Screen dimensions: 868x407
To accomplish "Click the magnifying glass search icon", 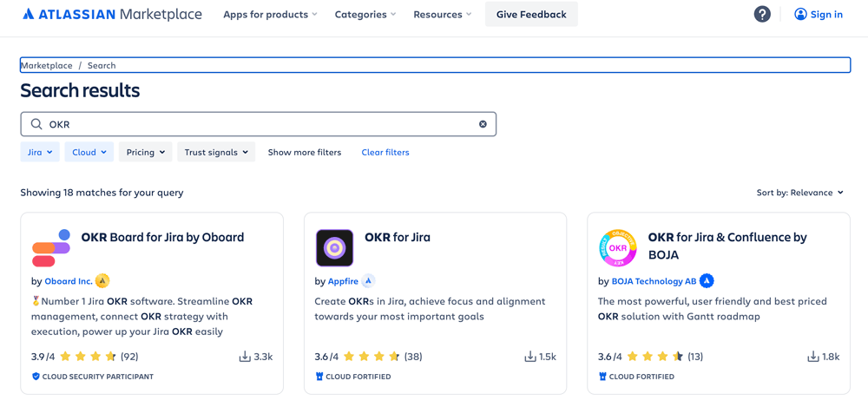I will click(x=36, y=124).
